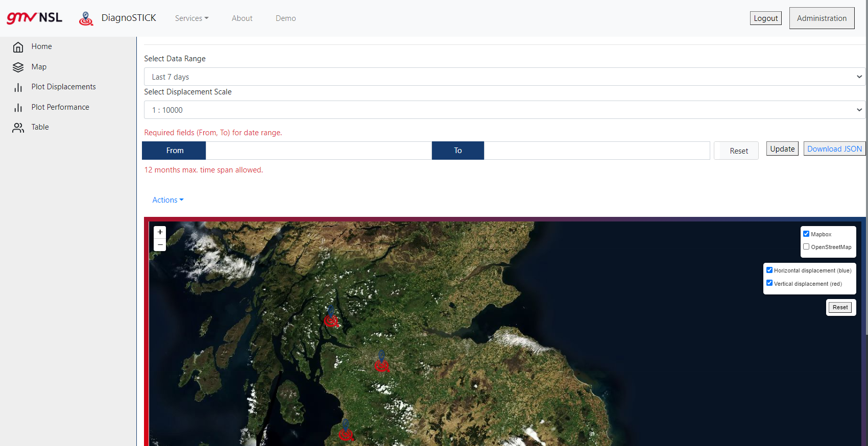Click the Reset button on the map
Image resolution: width=868 pixels, height=446 pixels.
point(840,307)
